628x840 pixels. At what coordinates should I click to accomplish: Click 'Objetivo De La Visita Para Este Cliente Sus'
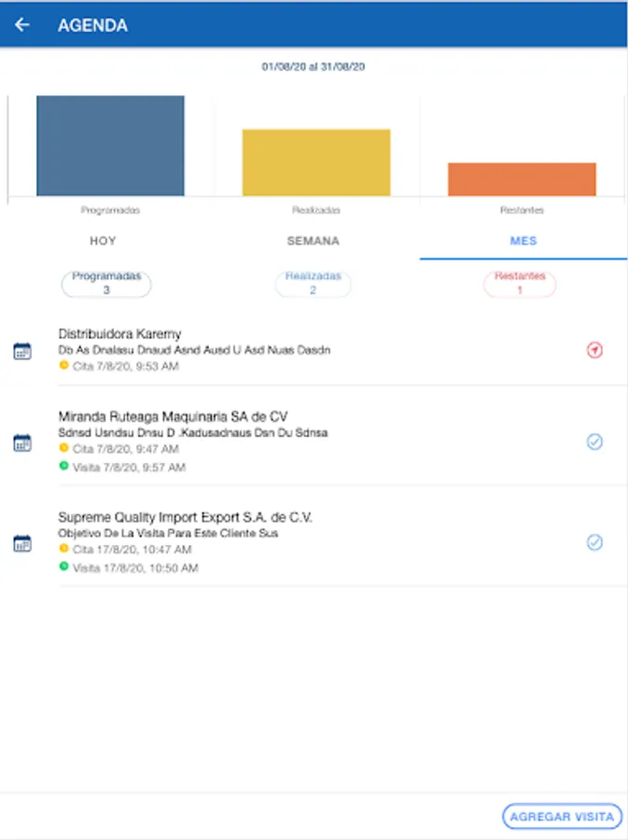pos(168,533)
